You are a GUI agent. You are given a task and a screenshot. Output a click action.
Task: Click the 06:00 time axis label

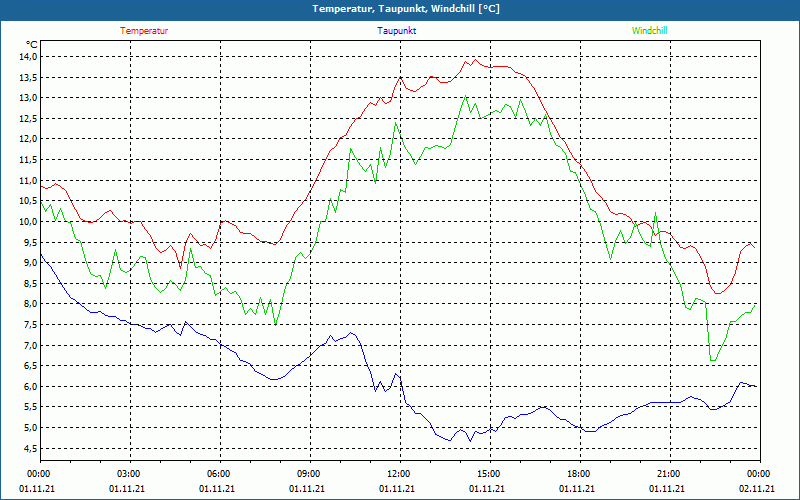218,474
